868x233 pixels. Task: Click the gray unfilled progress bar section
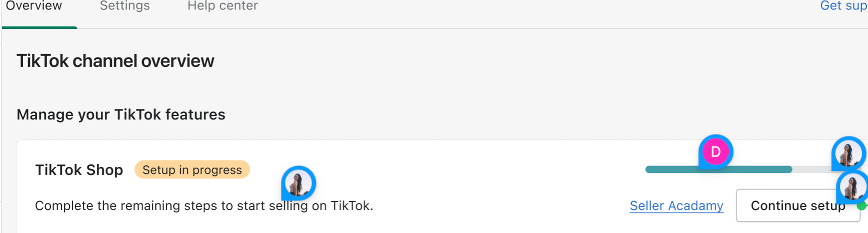811,169
